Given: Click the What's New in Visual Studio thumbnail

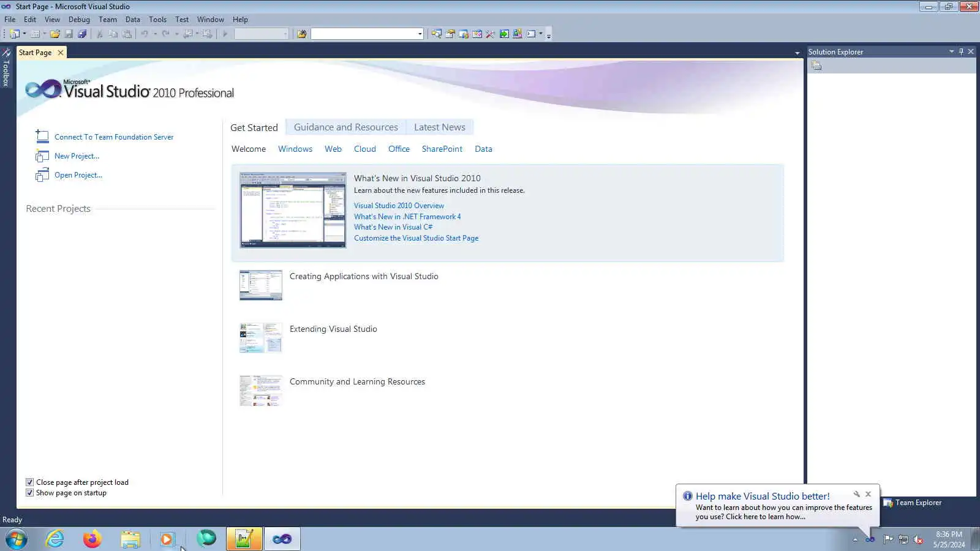Looking at the screenshot, I should [293, 210].
